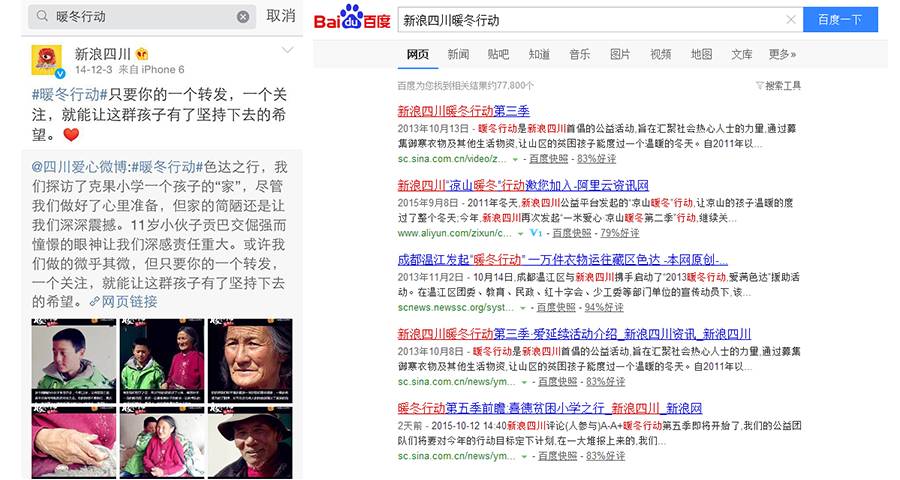Open photo of a wrinkled hand
Viewport: 900px width, 480px height.
[x=73, y=442]
